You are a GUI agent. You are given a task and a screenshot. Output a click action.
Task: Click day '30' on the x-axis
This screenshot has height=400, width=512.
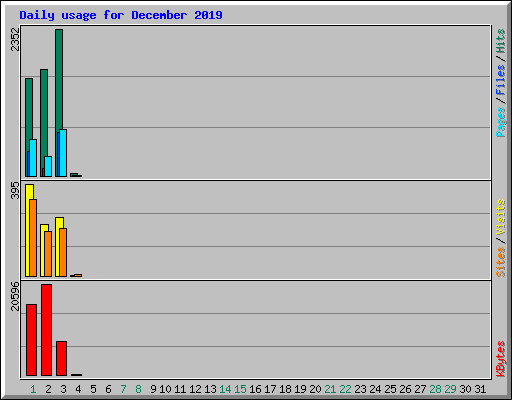click(465, 389)
